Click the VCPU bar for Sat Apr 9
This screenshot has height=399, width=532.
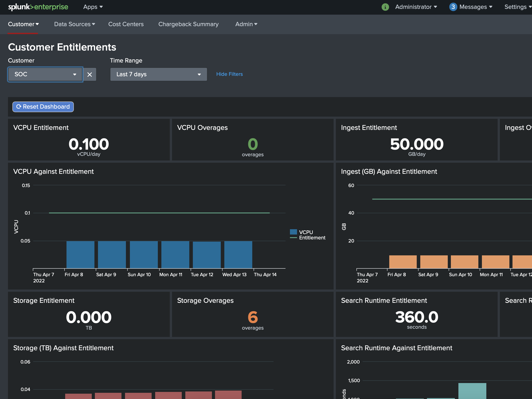pos(112,255)
